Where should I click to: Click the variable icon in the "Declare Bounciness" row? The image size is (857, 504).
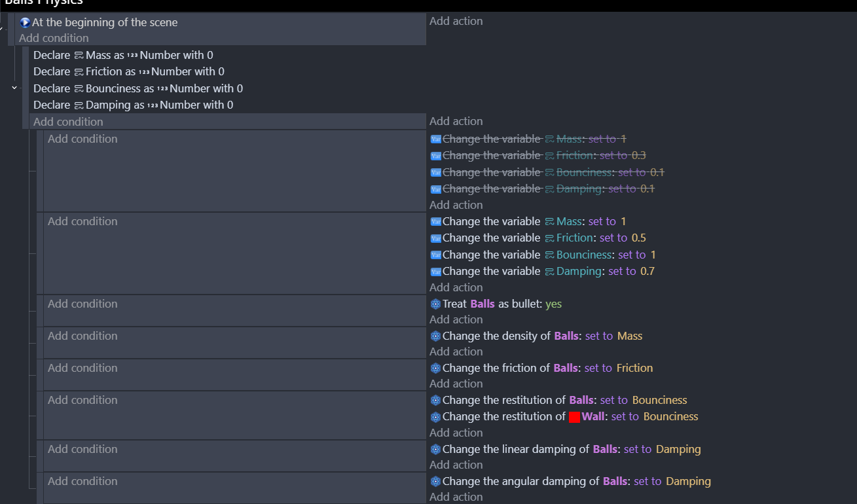[x=79, y=89]
